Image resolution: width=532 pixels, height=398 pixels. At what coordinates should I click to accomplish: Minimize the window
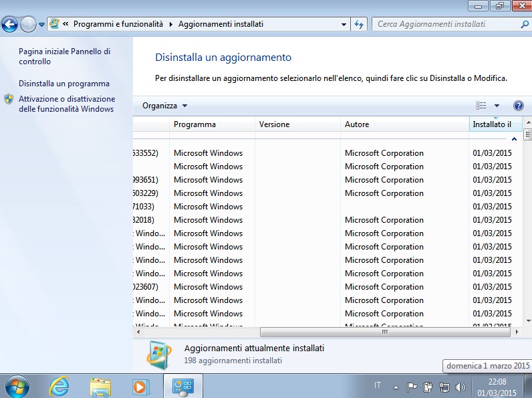click(478, 6)
